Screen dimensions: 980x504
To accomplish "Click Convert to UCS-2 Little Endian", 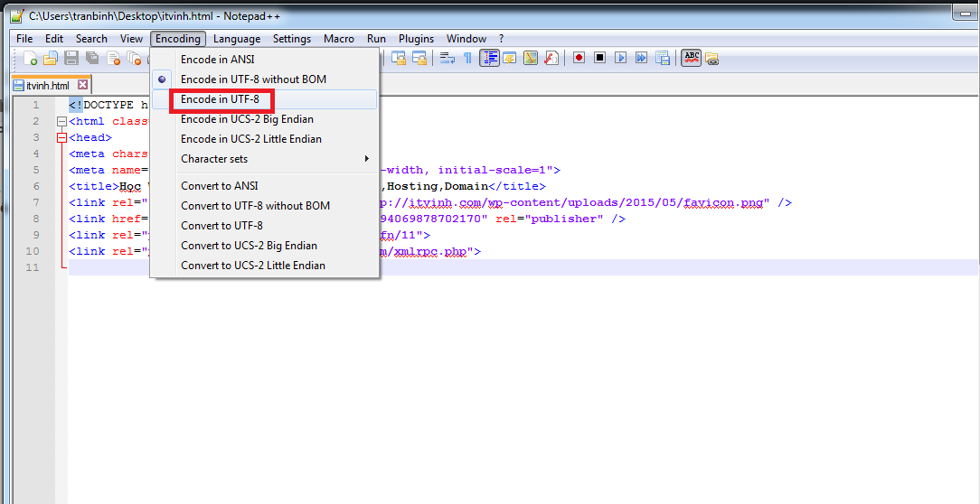I will [x=264, y=266].
